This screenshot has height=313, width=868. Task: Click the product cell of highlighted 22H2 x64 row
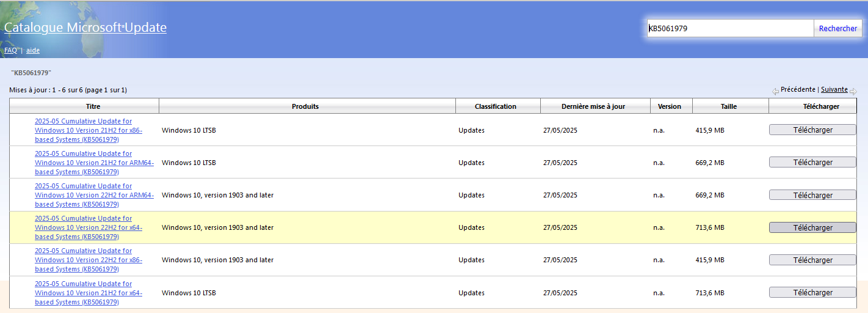pos(217,227)
